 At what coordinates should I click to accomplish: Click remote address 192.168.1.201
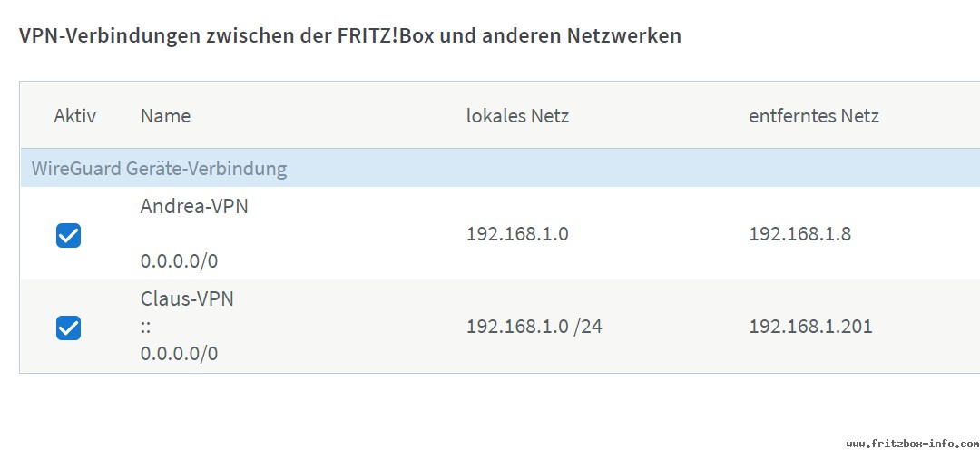tap(810, 327)
